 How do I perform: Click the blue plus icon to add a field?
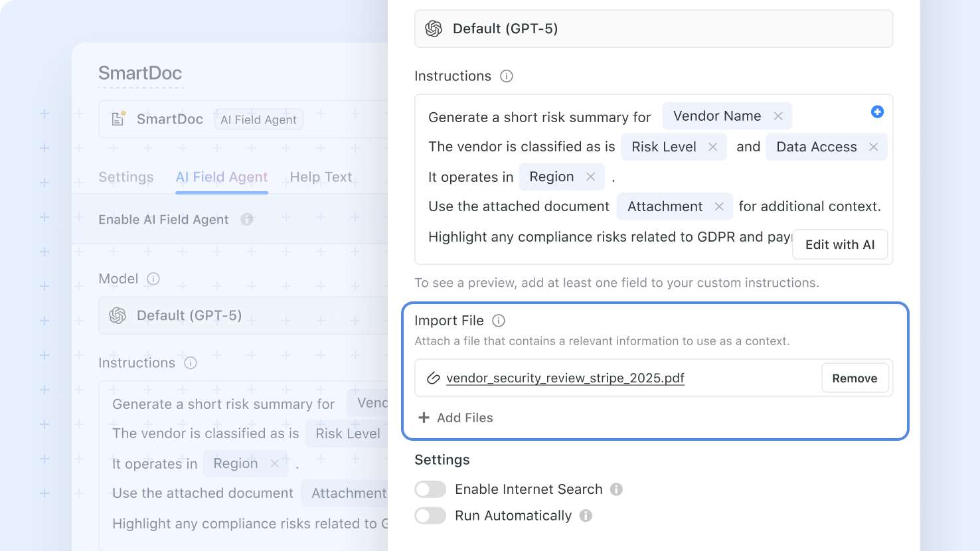pos(877,112)
